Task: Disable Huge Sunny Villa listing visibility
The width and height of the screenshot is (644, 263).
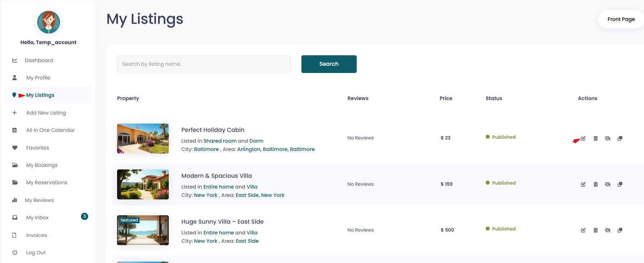Action: tap(608, 230)
